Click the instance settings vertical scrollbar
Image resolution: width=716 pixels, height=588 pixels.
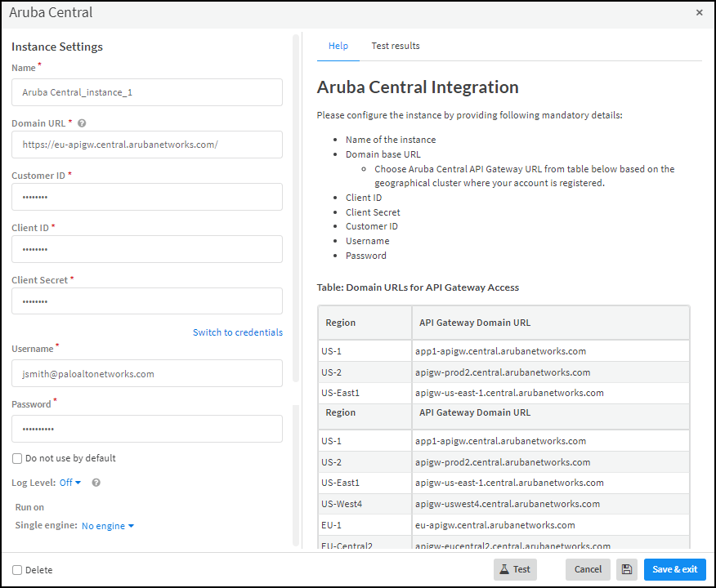[x=296, y=204]
